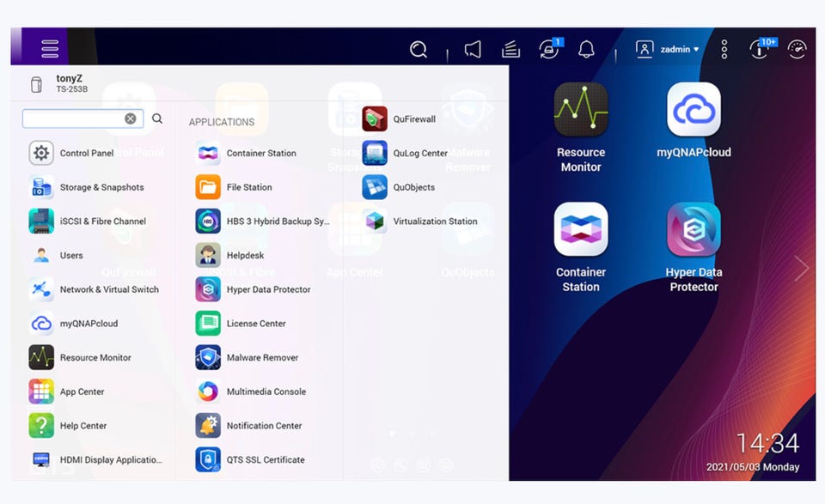Expand the zadmin user dropdown
Image resolution: width=825 pixels, height=504 pixels.
[667, 50]
